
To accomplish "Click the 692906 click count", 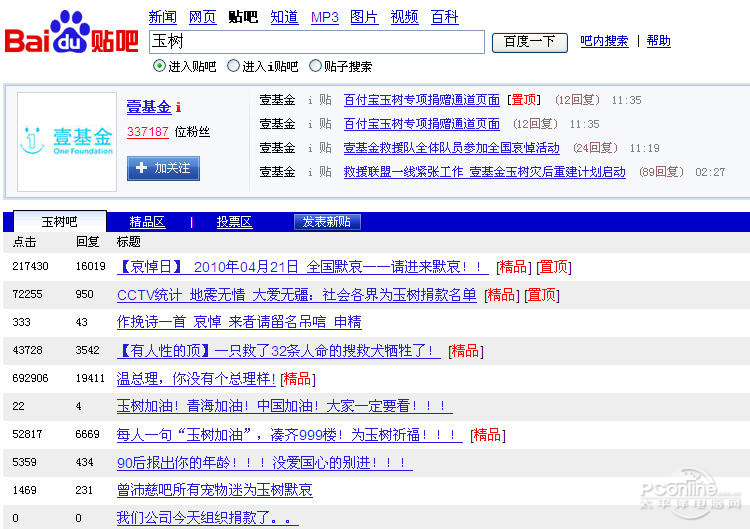I will [x=30, y=378].
